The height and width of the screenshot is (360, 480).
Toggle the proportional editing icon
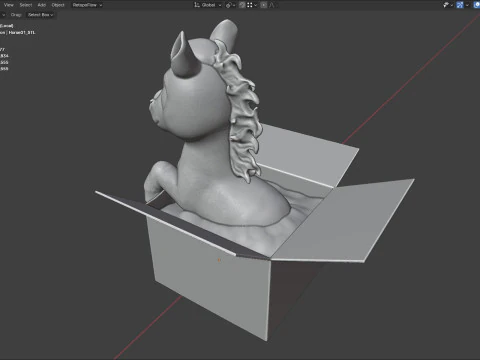[263, 5]
